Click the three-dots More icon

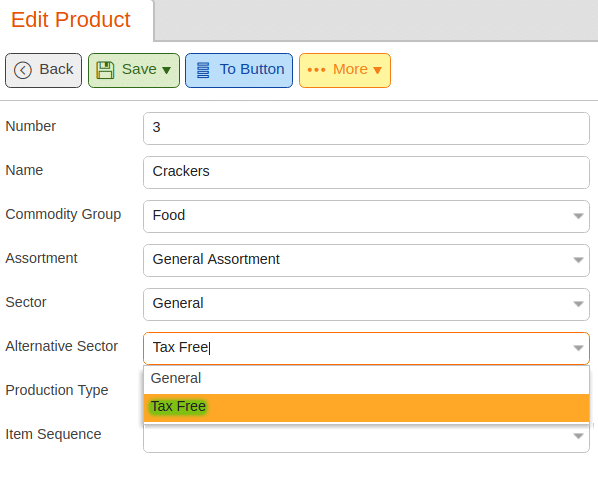pos(316,70)
